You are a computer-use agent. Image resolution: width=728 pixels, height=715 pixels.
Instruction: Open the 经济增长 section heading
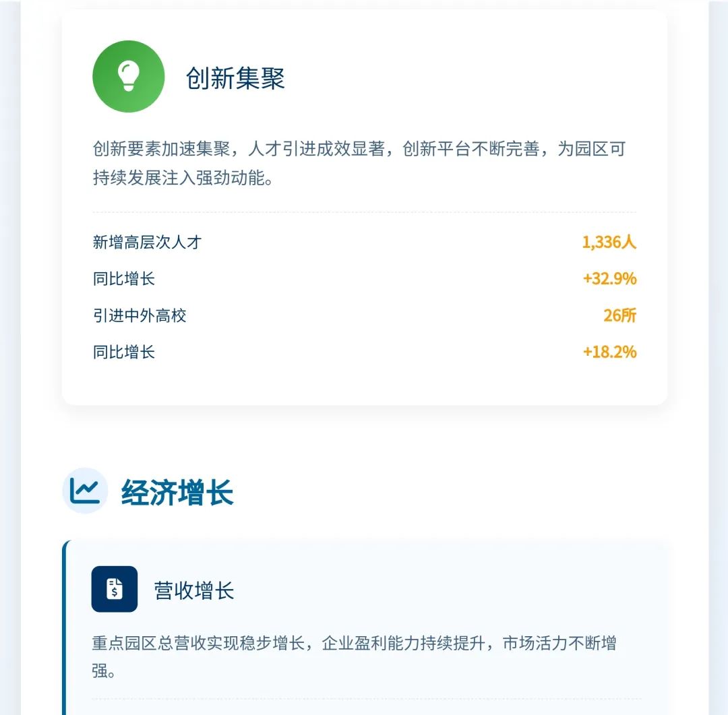(x=177, y=492)
